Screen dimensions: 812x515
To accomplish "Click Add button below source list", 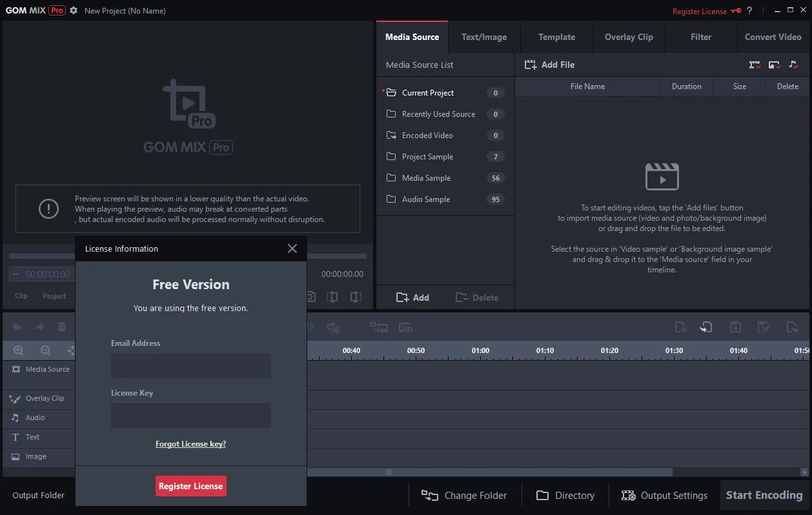I will (x=412, y=298).
